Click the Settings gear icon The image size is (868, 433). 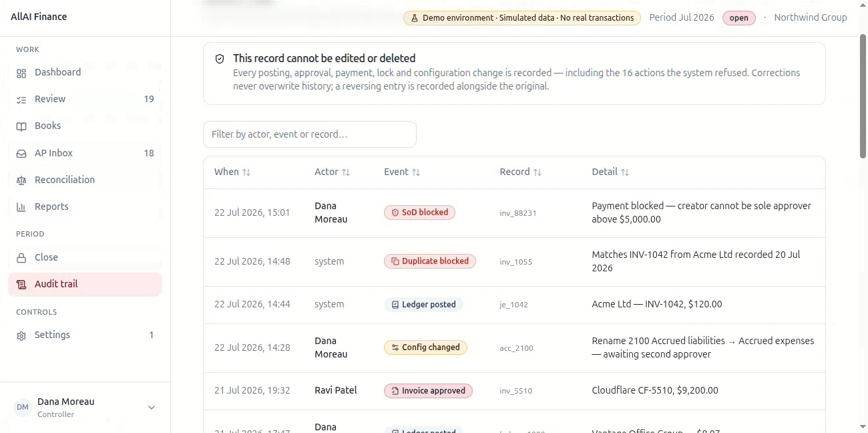[x=21, y=335]
